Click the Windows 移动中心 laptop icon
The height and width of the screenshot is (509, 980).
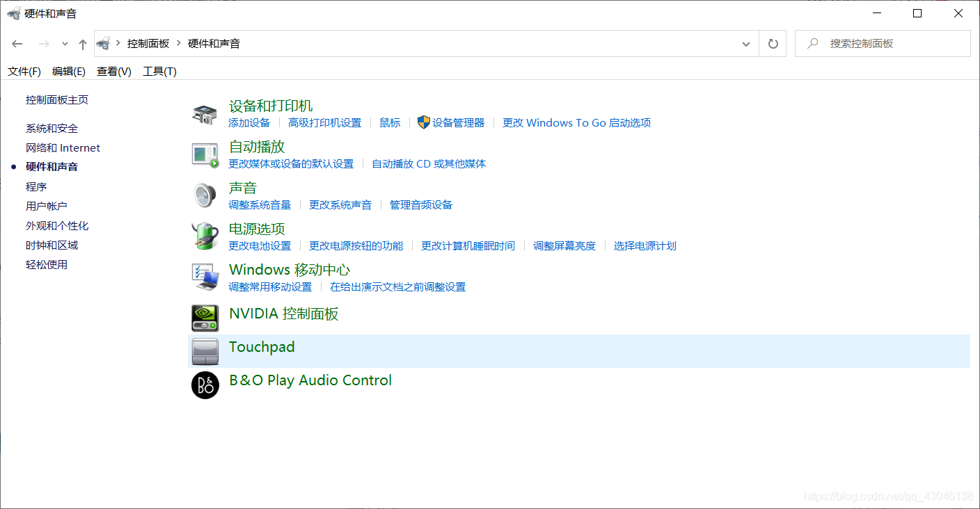[205, 277]
